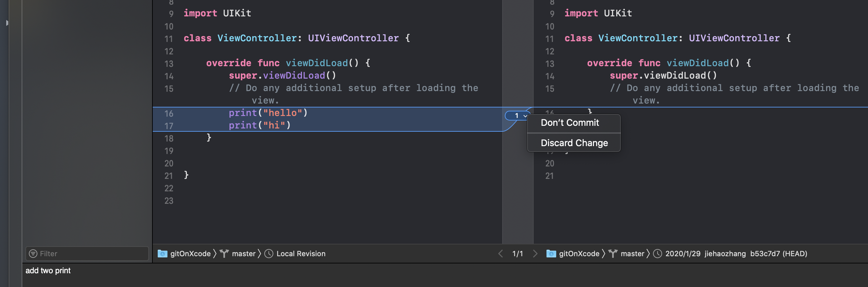
Task: Click clock icon beside 2020/1/29 revision
Action: pyautogui.click(x=658, y=253)
